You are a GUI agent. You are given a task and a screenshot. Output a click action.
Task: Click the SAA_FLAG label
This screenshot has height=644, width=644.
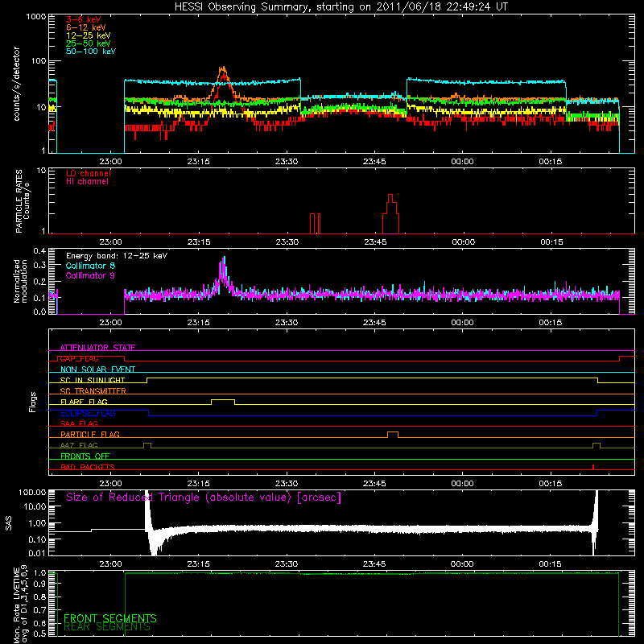click(79, 423)
